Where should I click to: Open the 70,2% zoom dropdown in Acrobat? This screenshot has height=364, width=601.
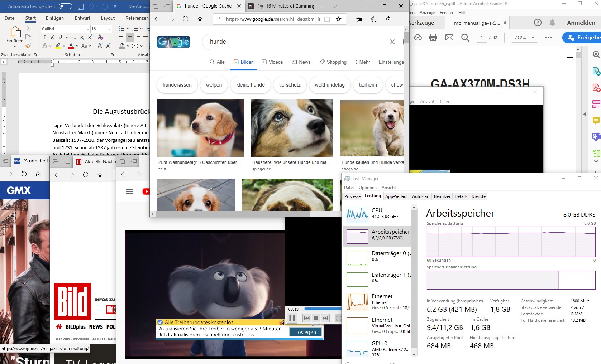tap(533, 38)
